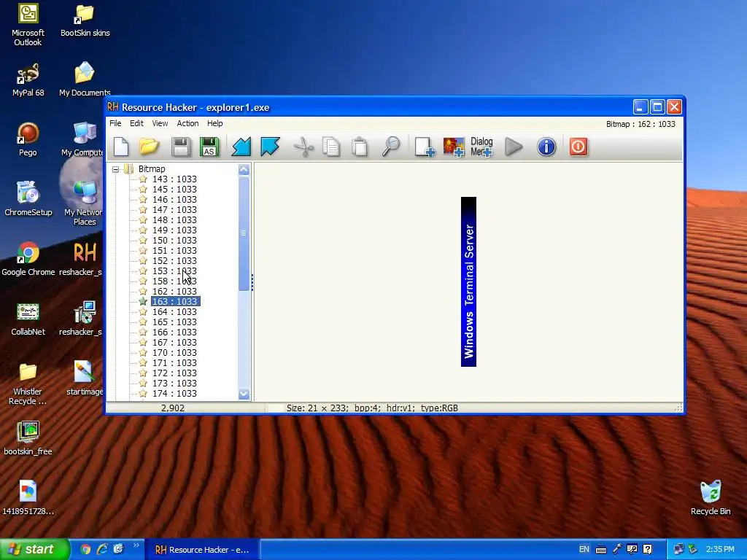Screen dimensions: 747x560
Task: Select the Microsoft Outlook desktop icon
Action: [28, 25]
